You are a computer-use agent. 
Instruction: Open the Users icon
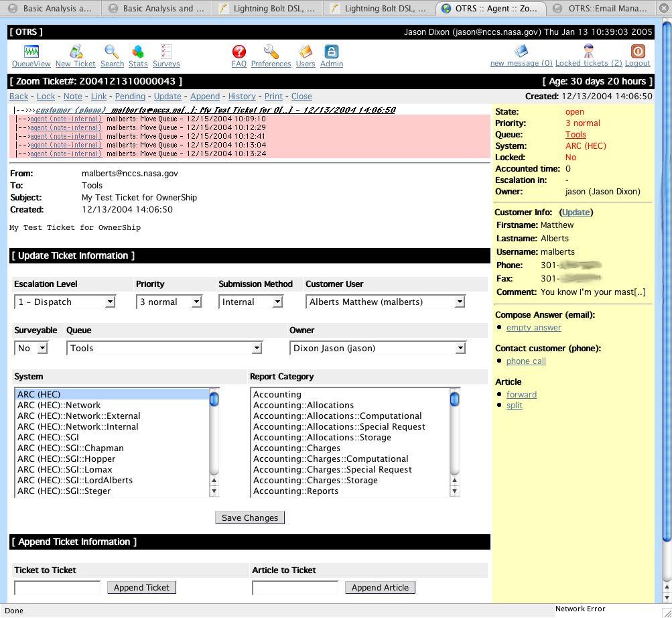pos(305,52)
